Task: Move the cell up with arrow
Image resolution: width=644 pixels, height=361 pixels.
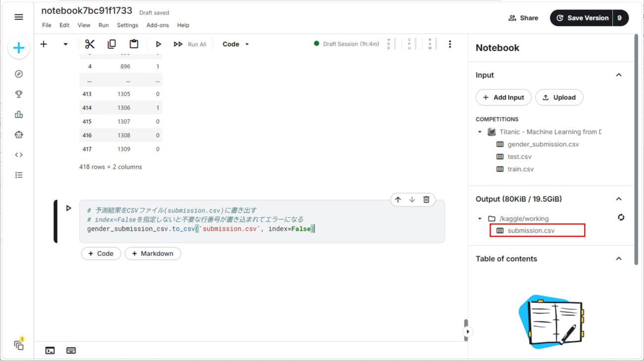Action: pos(398,200)
